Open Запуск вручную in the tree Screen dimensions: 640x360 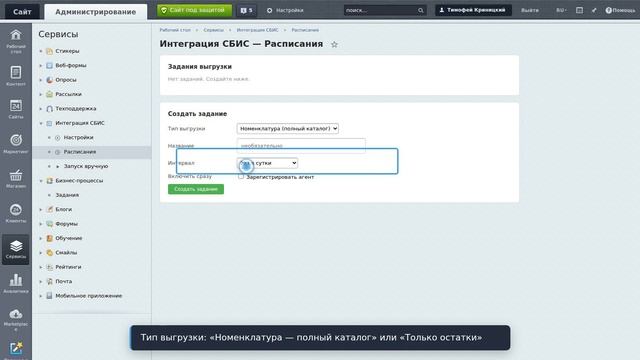coord(86,166)
